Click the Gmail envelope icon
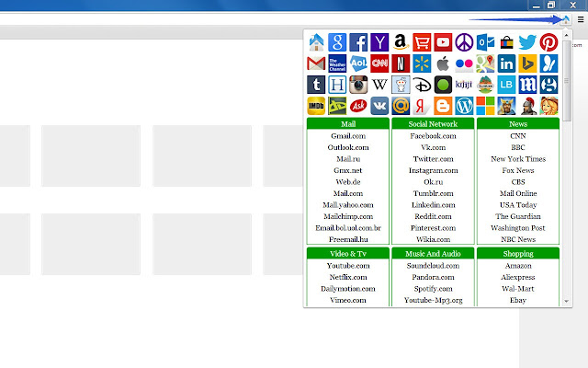588x368 pixels. point(316,63)
